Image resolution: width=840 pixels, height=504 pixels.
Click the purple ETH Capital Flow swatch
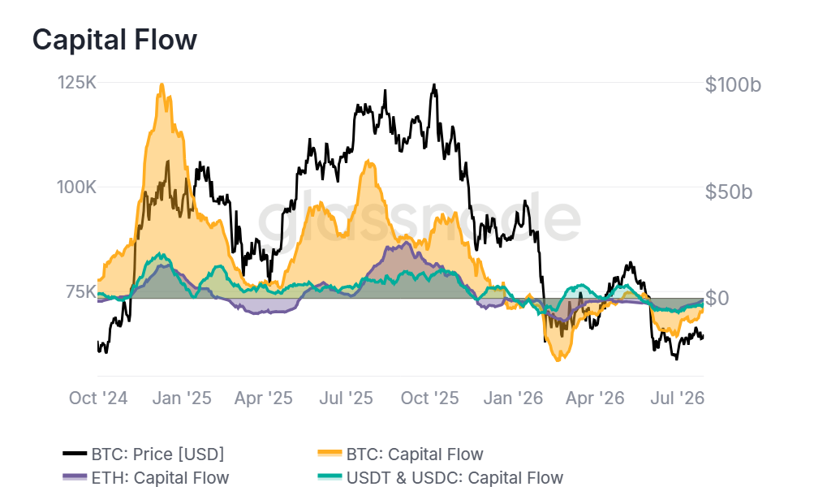75,476
